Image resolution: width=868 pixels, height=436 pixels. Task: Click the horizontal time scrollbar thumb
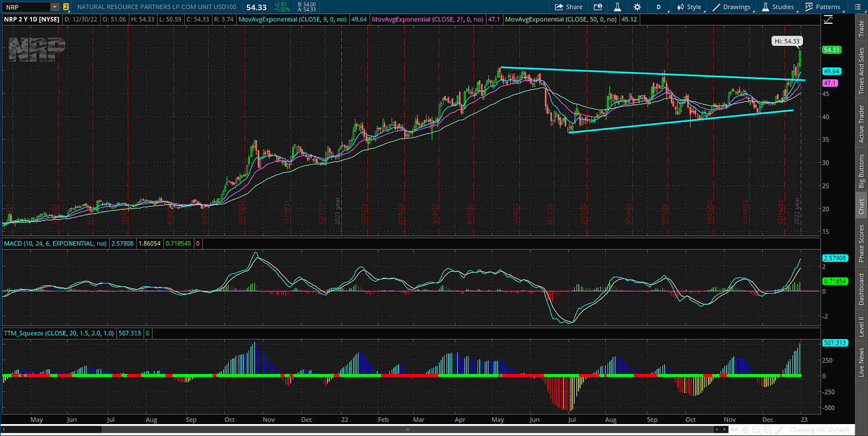pos(407,429)
